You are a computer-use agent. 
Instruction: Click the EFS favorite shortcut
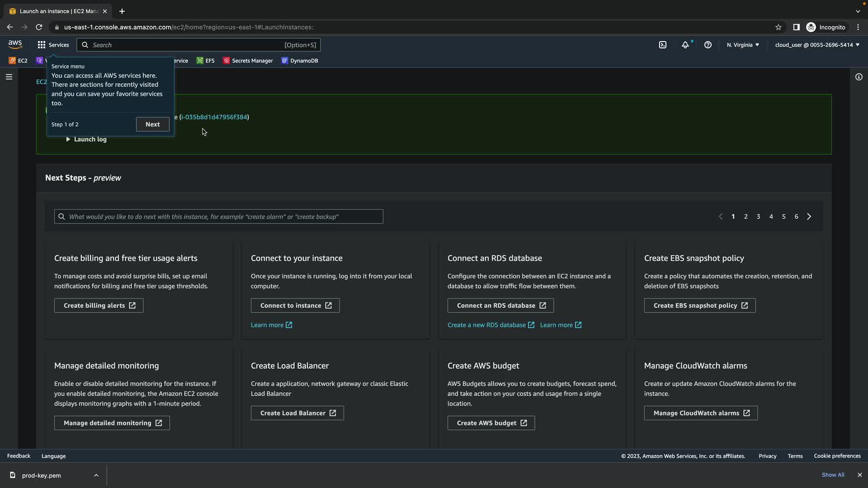pos(206,61)
